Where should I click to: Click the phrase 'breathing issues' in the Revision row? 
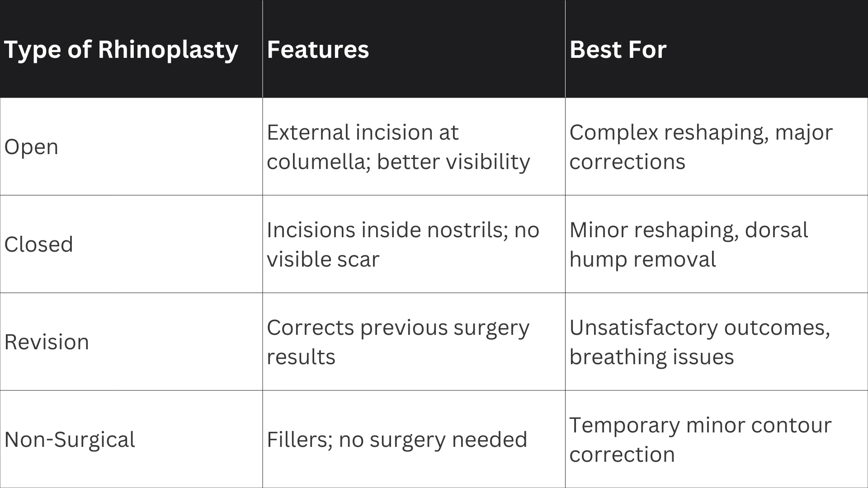[x=651, y=357]
